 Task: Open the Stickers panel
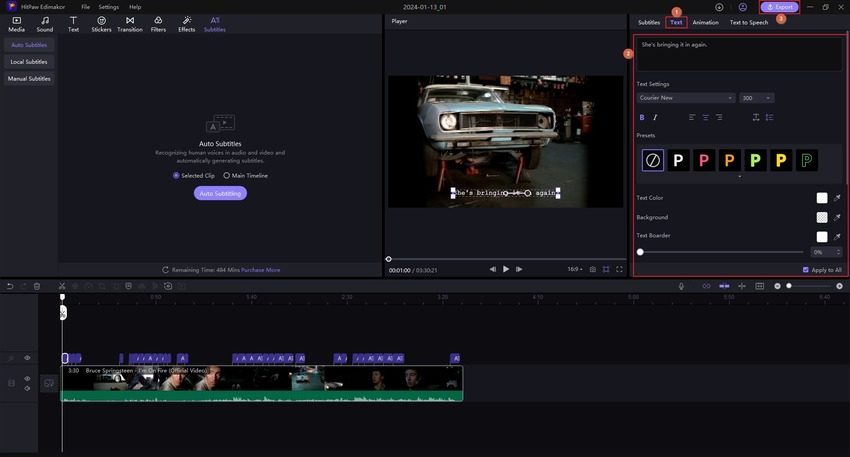point(101,24)
